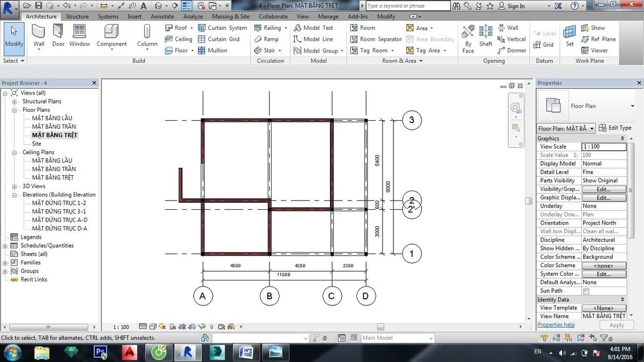644x362 pixels.
Task: Click the View Template <None> button
Action: 604,308
